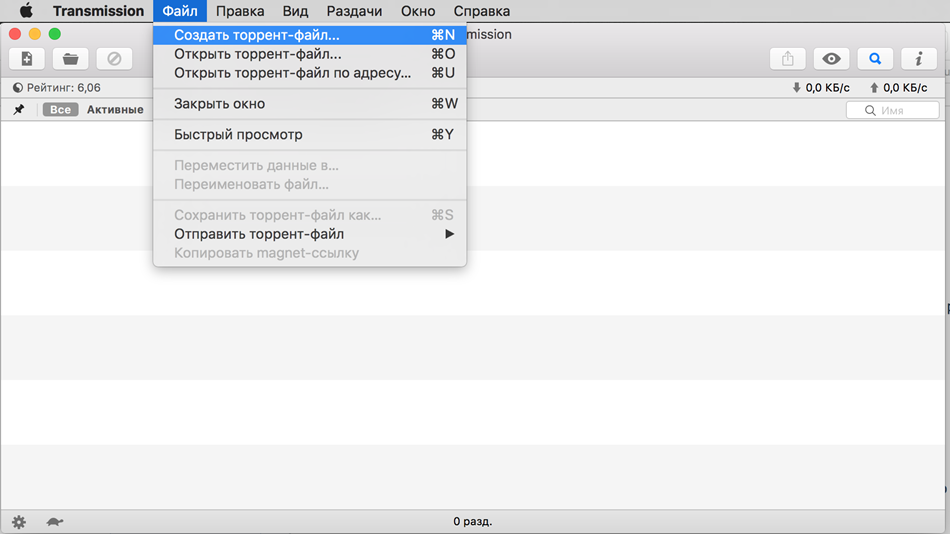This screenshot has height=534, width=950.
Task: Click the 0 разд. status text
Action: coord(473,521)
